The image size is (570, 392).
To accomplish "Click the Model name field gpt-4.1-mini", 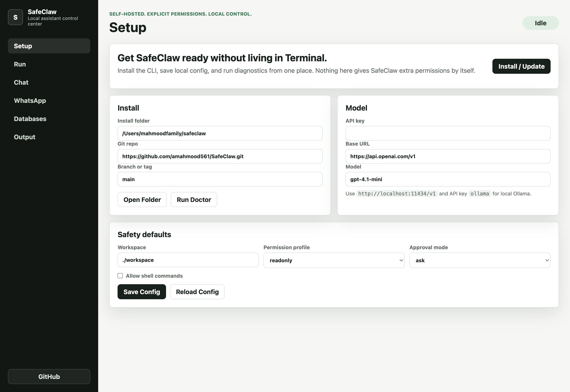I will click(448, 179).
